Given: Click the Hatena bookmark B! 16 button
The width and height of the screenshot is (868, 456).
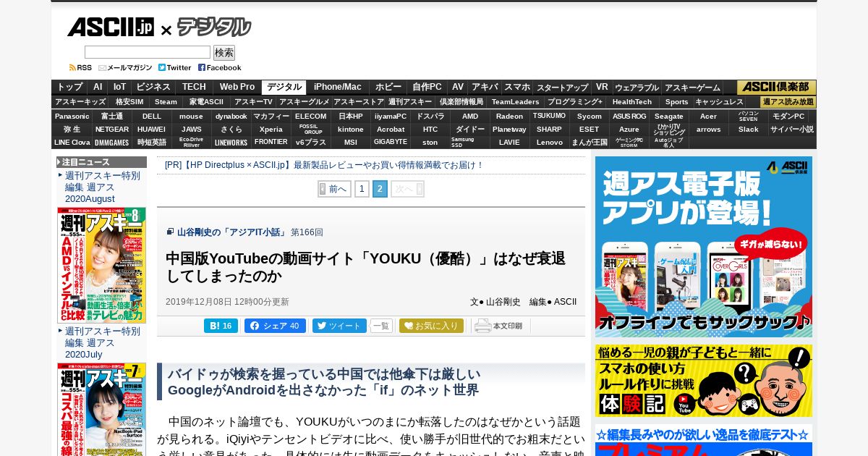Looking at the screenshot, I should click(221, 326).
